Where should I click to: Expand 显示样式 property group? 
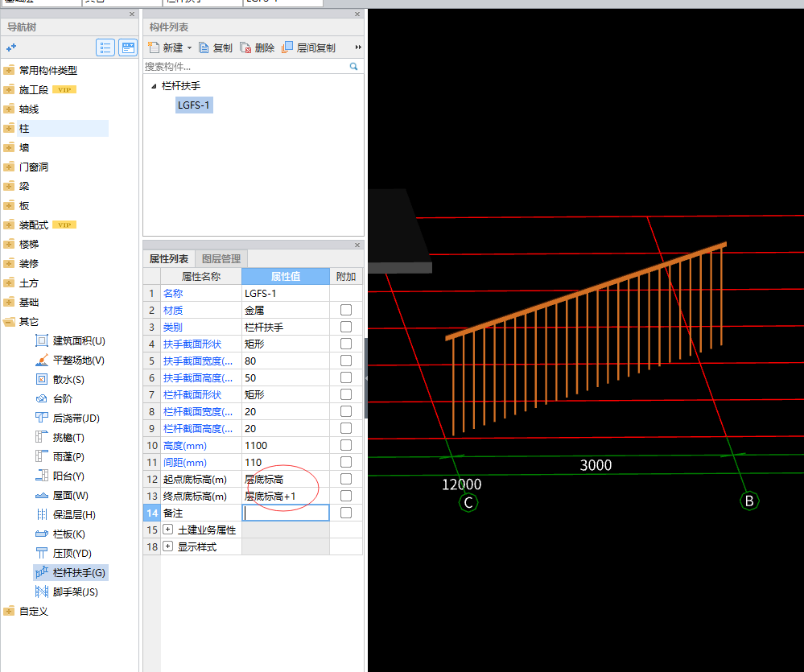[x=167, y=546]
